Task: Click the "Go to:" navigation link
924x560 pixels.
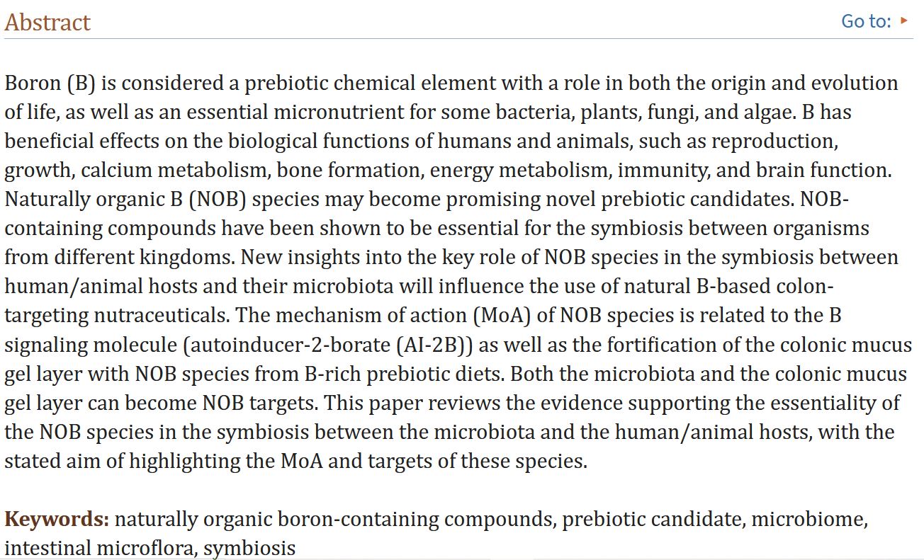Action: (x=865, y=21)
